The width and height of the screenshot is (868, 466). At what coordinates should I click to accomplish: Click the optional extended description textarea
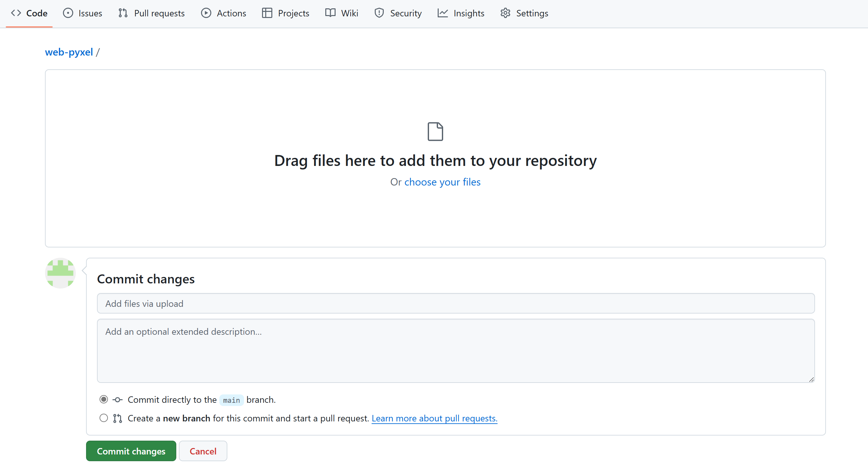click(x=456, y=350)
